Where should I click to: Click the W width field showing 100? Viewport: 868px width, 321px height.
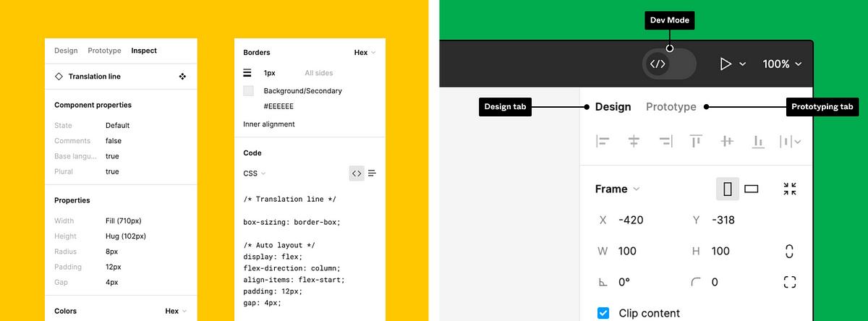coord(627,251)
